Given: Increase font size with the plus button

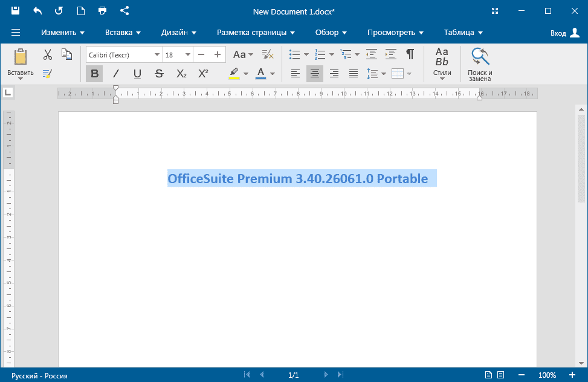Looking at the screenshot, I should (x=218, y=55).
